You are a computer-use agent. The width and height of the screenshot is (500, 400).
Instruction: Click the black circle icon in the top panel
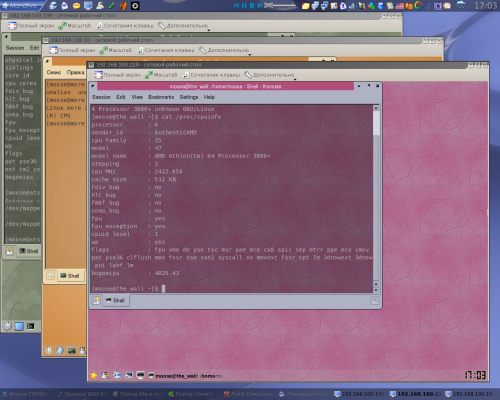[135, 6]
